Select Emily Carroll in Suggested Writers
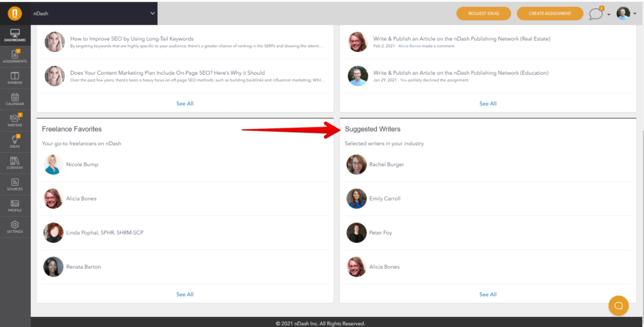This screenshot has width=644, height=327. (x=385, y=199)
